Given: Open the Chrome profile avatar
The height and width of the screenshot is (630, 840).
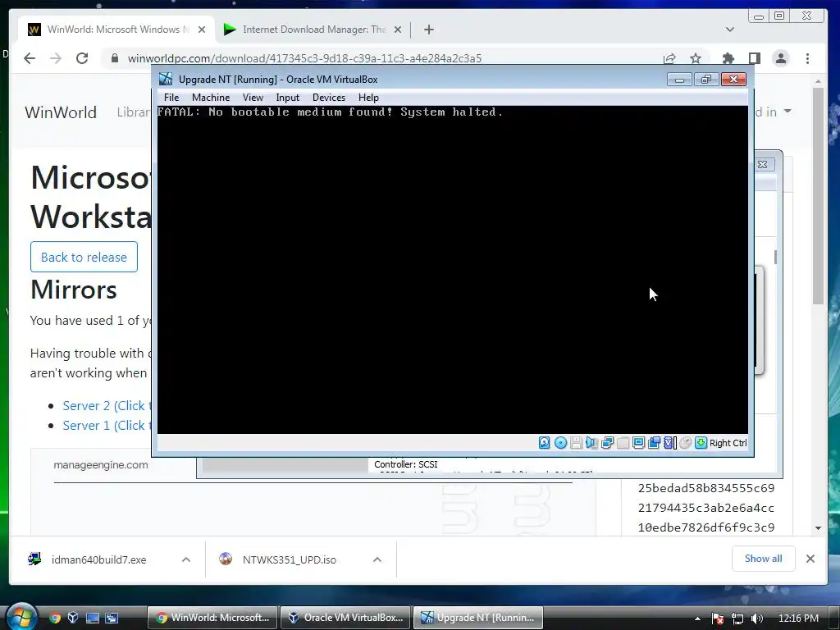Looking at the screenshot, I should tap(781, 58).
